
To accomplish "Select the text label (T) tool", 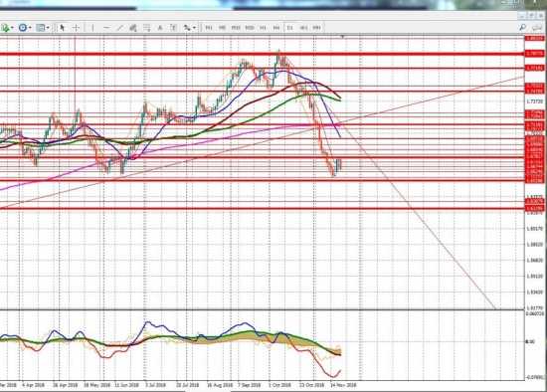I will 173,28.
